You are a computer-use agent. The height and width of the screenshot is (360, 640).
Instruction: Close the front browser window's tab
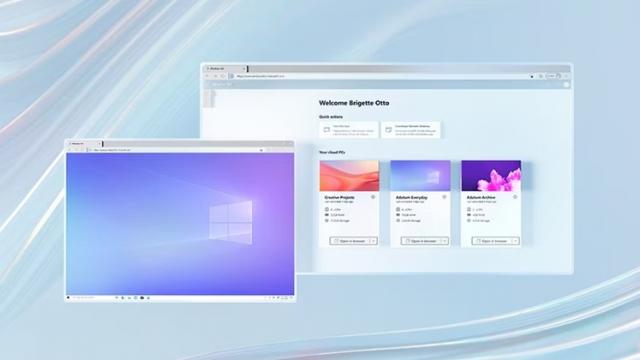click(x=99, y=144)
